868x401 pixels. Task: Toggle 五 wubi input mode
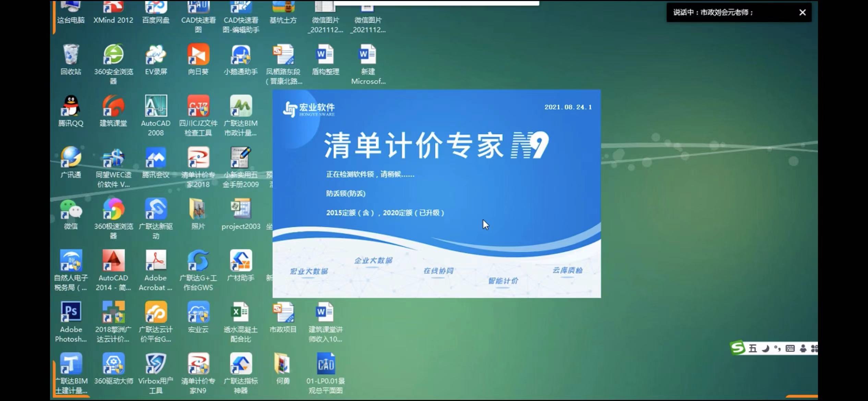[x=752, y=349]
